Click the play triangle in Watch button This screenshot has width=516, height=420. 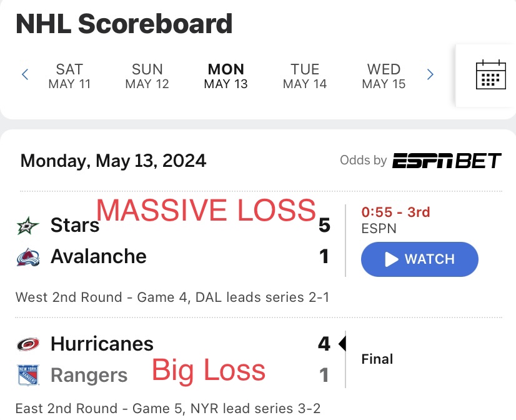[x=391, y=259]
